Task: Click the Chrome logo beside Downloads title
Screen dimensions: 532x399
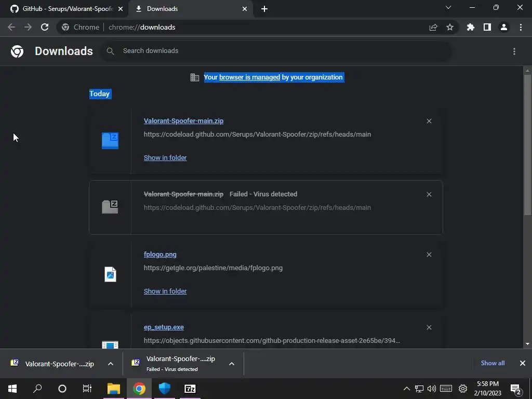Action: click(x=17, y=51)
